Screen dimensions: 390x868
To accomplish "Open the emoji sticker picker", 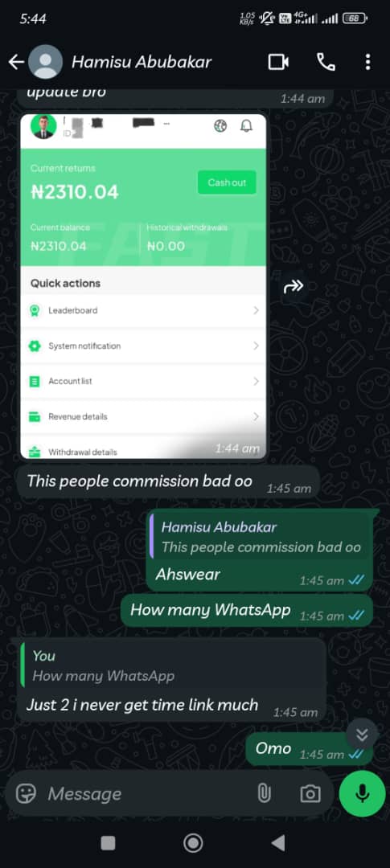I will pyautogui.click(x=26, y=794).
